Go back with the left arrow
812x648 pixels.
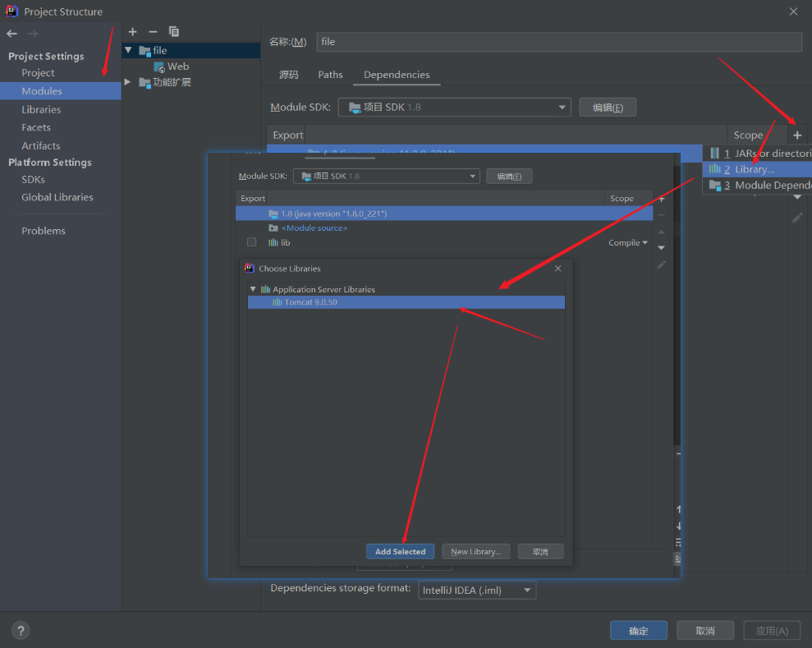[x=12, y=34]
